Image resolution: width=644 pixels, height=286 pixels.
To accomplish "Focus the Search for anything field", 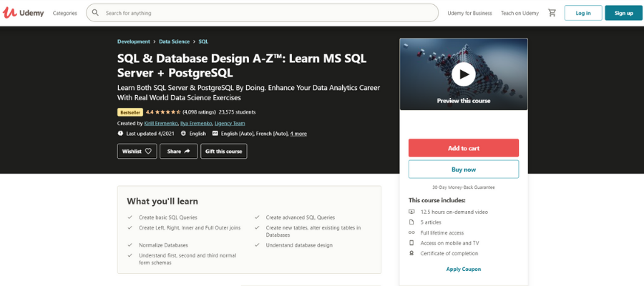I will 262,13.
